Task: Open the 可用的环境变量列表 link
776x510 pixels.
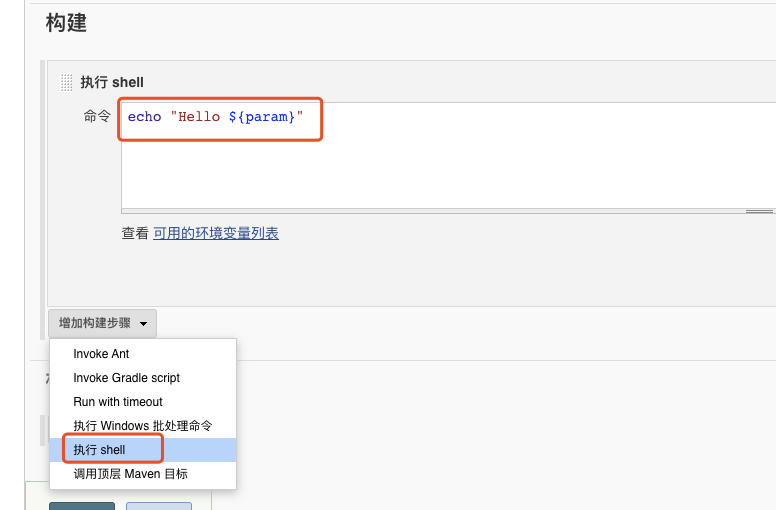Action: pos(216,233)
